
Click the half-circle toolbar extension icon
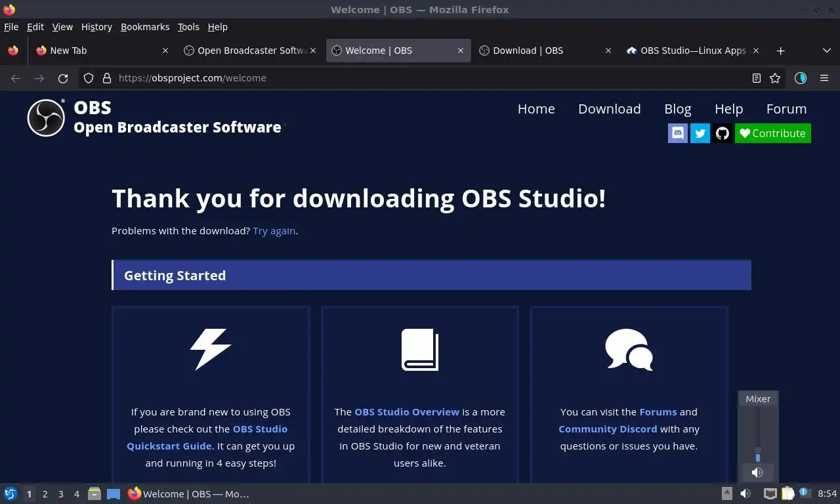click(801, 78)
